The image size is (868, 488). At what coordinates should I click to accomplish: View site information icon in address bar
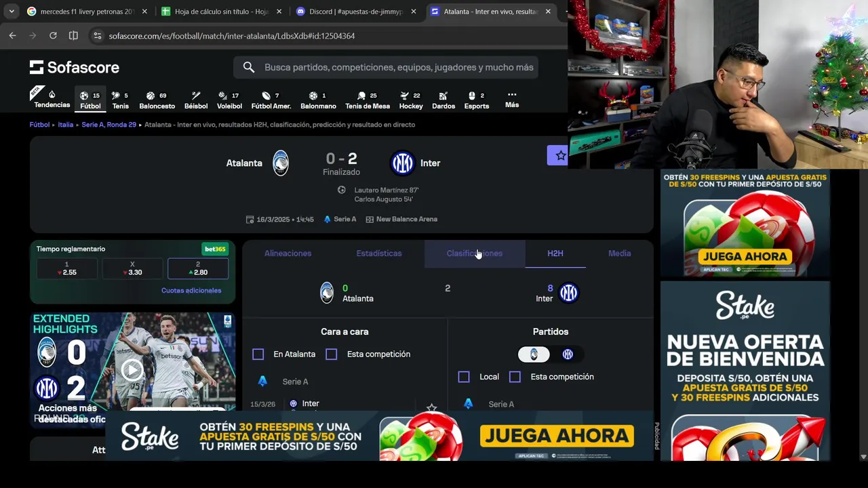97,36
